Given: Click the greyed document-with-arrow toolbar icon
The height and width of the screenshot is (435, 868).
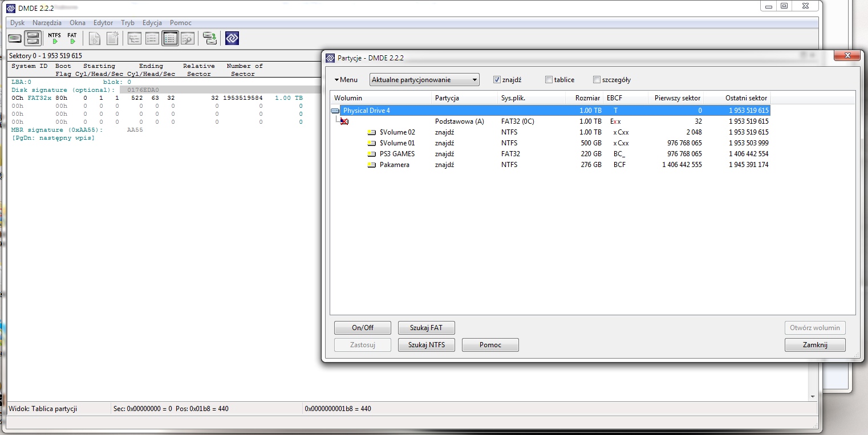Looking at the screenshot, I should click(x=95, y=39).
